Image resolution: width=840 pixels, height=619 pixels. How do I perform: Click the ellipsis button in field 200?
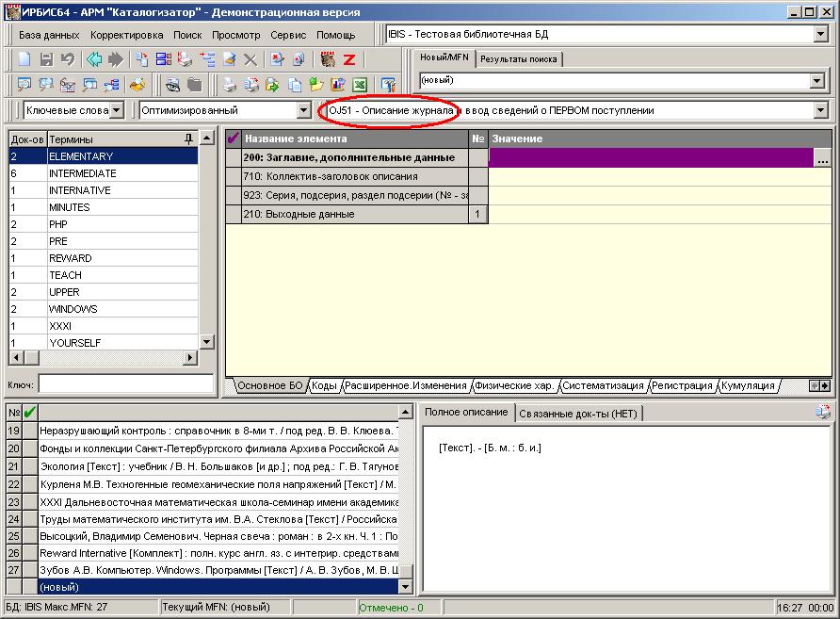pyautogui.click(x=822, y=157)
